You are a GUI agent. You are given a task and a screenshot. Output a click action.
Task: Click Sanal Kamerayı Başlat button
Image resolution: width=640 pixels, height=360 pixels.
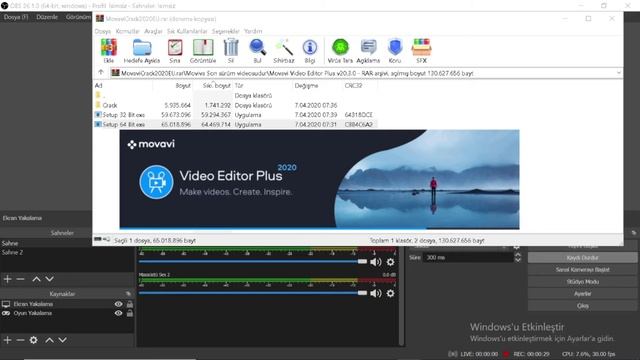tap(582, 270)
